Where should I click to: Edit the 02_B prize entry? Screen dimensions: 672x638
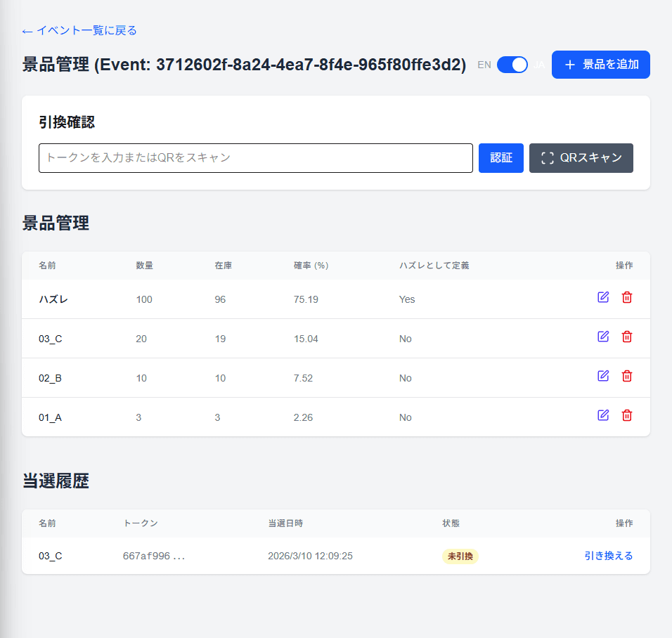(603, 376)
